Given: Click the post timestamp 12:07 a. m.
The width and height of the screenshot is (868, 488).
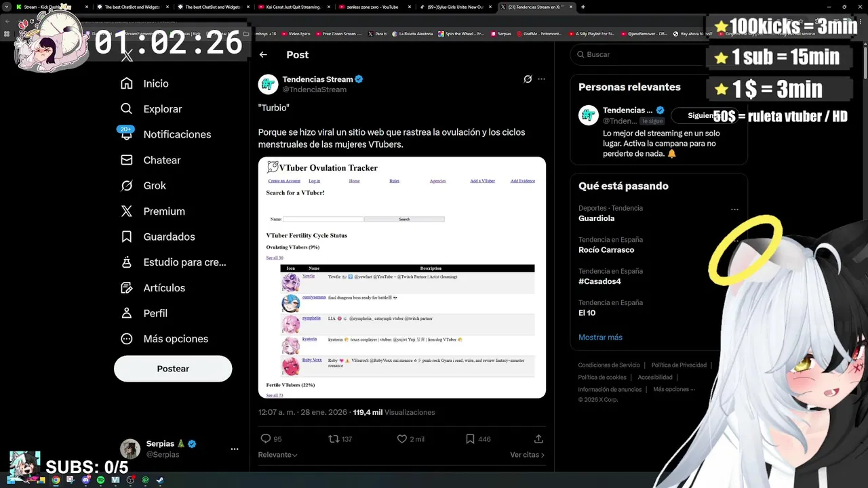Looking at the screenshot, I should tap(302, 412).
